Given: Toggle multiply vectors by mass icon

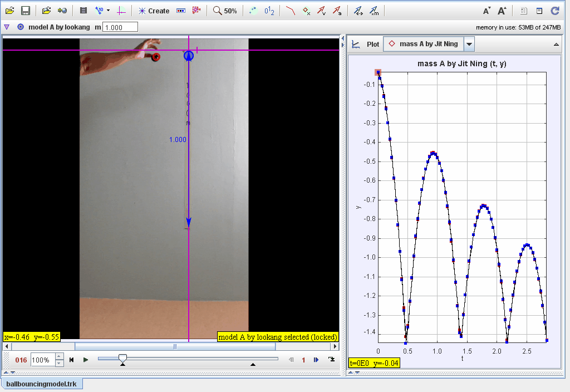Looking at the screenshot, I should 374,11.
